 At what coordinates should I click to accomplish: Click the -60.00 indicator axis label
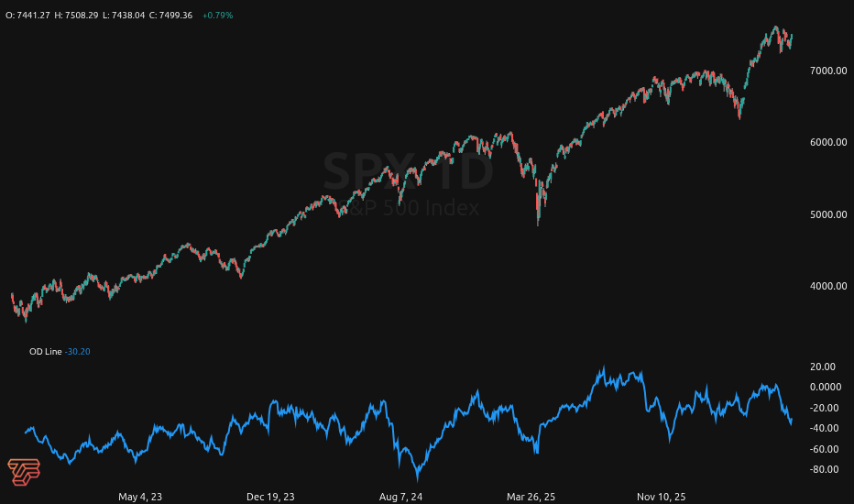click(824, 450)
